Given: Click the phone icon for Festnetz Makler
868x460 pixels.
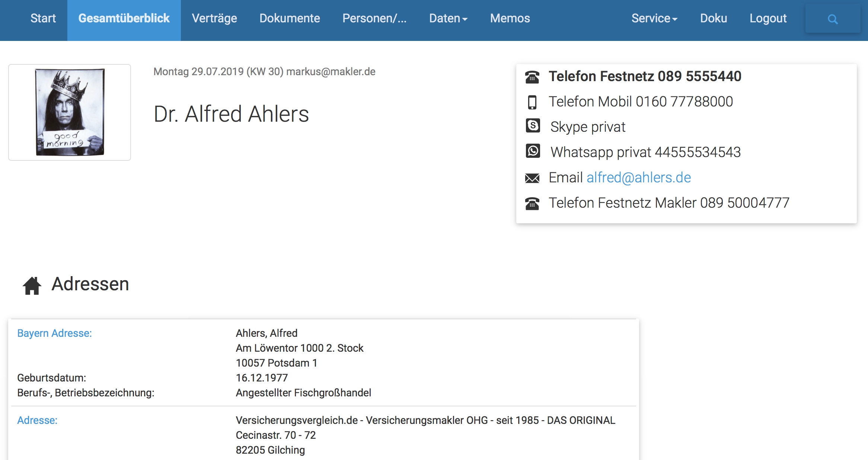Looking at the screenshot, I should pos(532,204).
